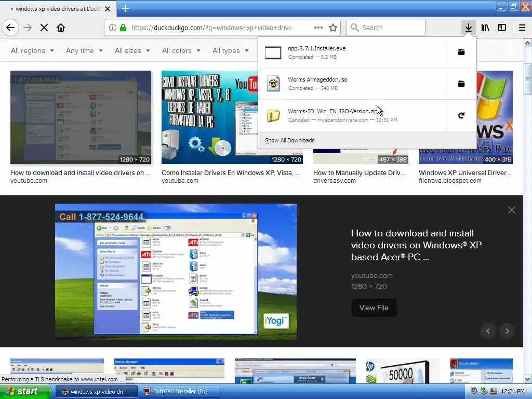The image size is (532, 399).
Task: Go back to the previous page
Action: coord(10,28)
